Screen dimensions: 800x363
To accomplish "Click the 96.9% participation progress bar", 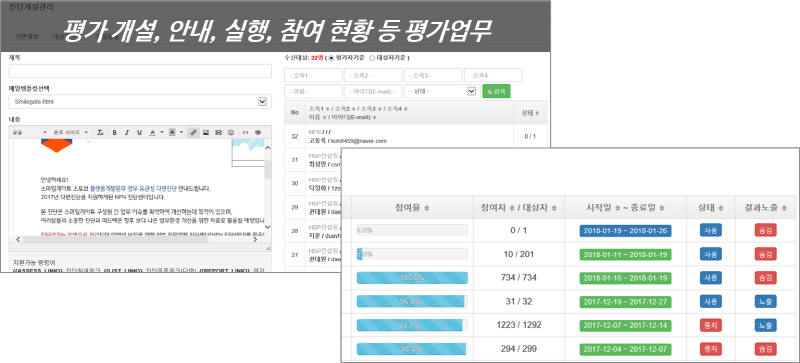I will coord(412,302).
